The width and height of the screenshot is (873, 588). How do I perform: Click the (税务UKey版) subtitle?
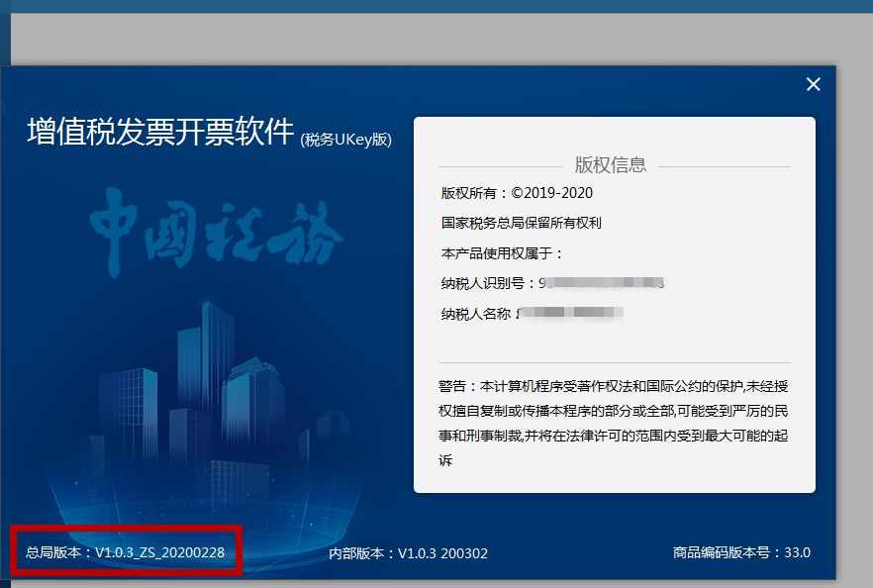pos(346,140)
